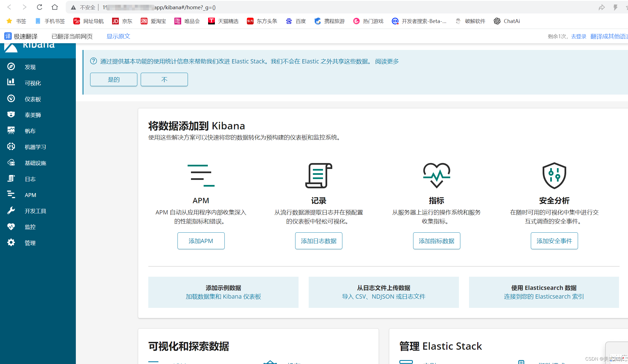Click the 添加日志数据 button
The width and height of the screenshot is (628, 364).
point(319,241)
